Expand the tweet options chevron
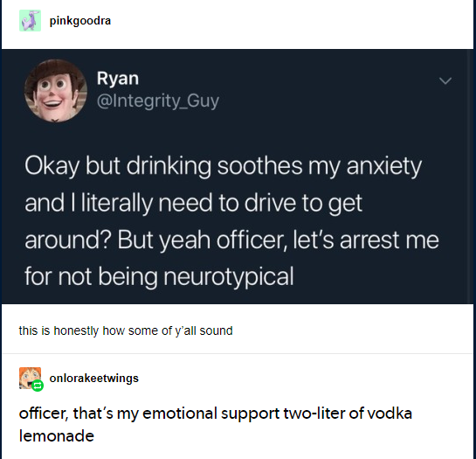Image resolution: width=476 pixels, height=459 pixels. point(445,80)
